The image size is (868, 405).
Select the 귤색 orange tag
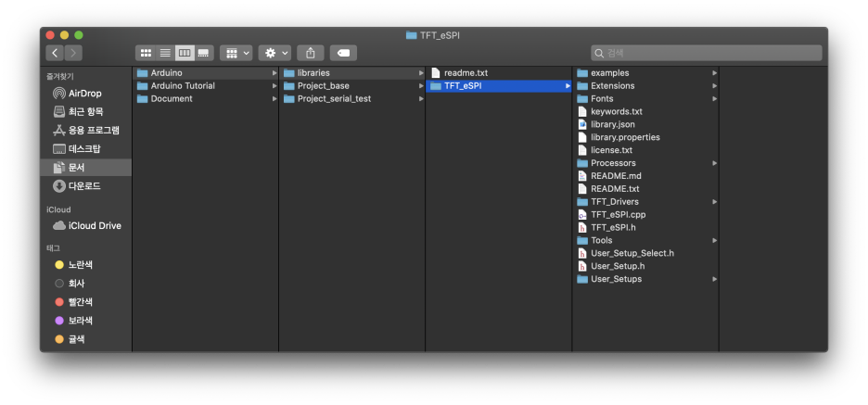pyautogui.click(x=86, y=339)
